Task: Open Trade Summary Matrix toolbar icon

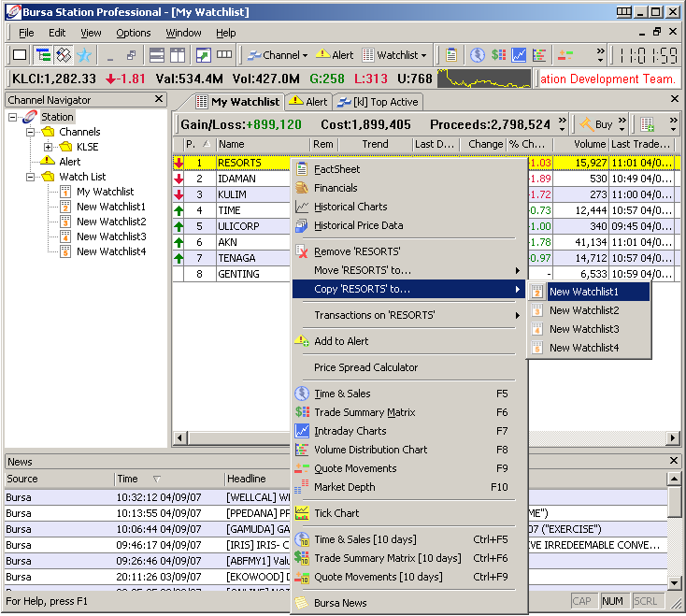Action: click(x=498, y=55)
